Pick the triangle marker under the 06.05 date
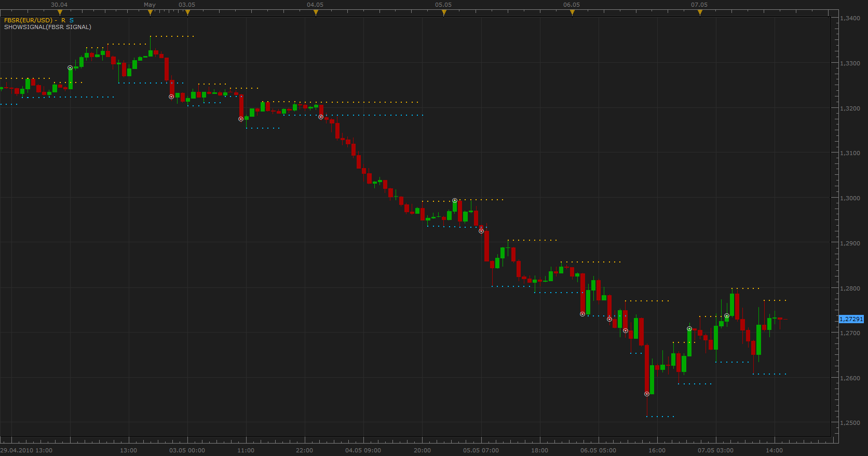The image size is (868, 456). 572,12
